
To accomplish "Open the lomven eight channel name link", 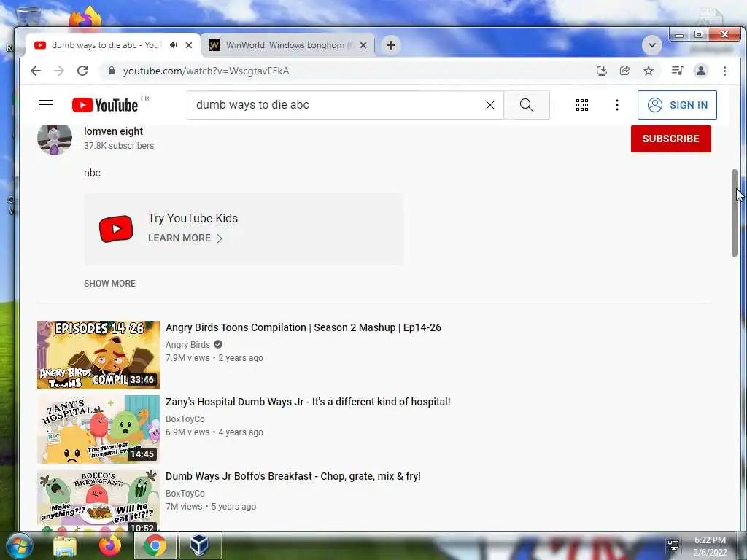I will point(113,131).
